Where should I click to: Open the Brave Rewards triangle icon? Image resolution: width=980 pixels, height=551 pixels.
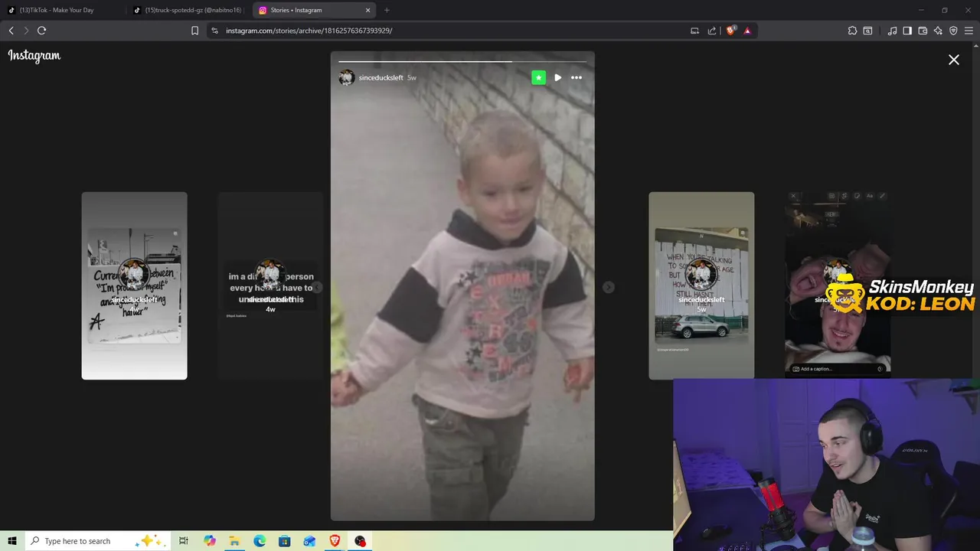point(747,31)
